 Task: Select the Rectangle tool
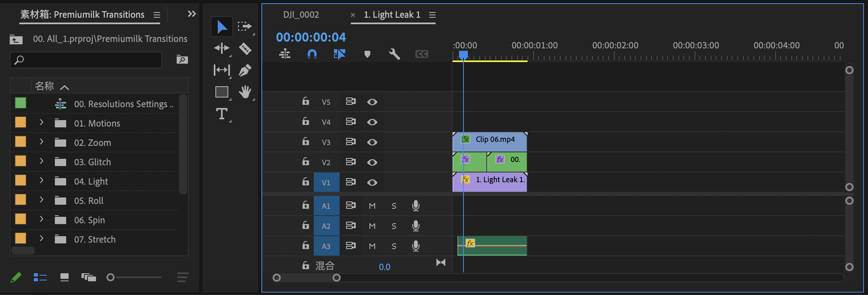click(x=221, y=92)
